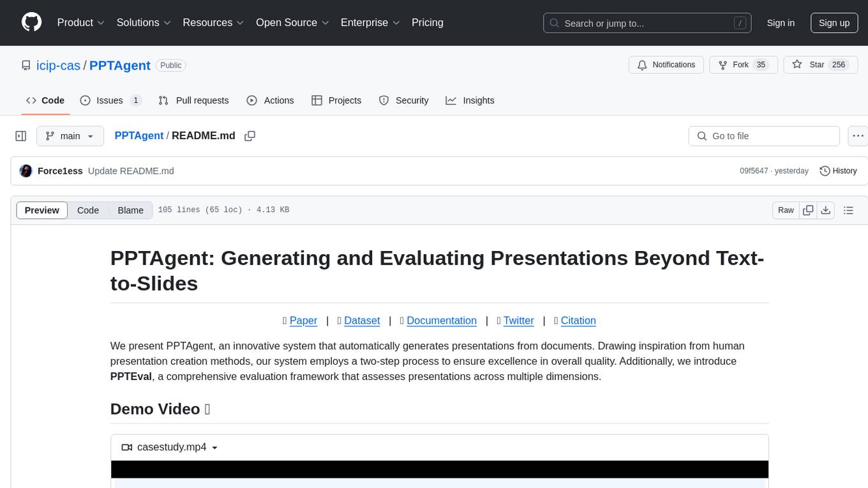Switch to the Insights tab

tap(470, 100)
